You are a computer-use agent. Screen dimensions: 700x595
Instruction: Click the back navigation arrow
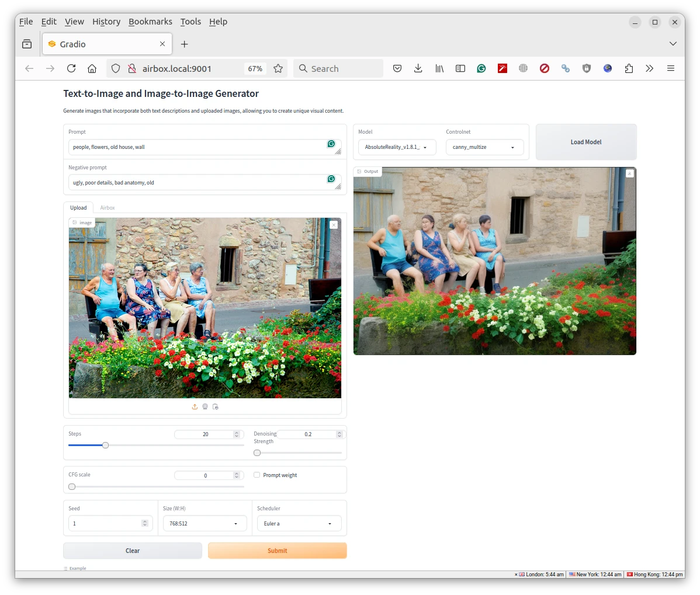(x=29, y=69)
